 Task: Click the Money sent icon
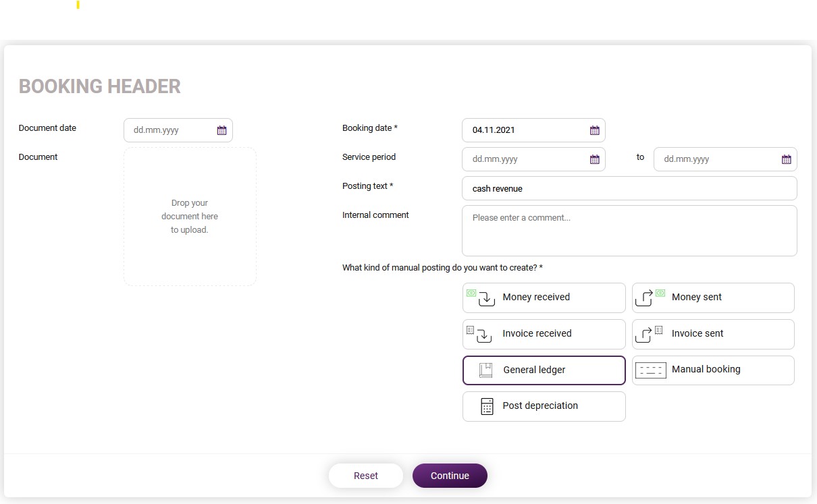pyautogui.click(x=651, y=298)
